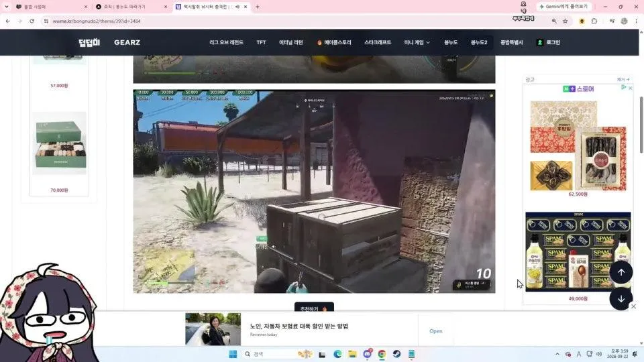Open the media control icon in toolbar

[612, 21]
